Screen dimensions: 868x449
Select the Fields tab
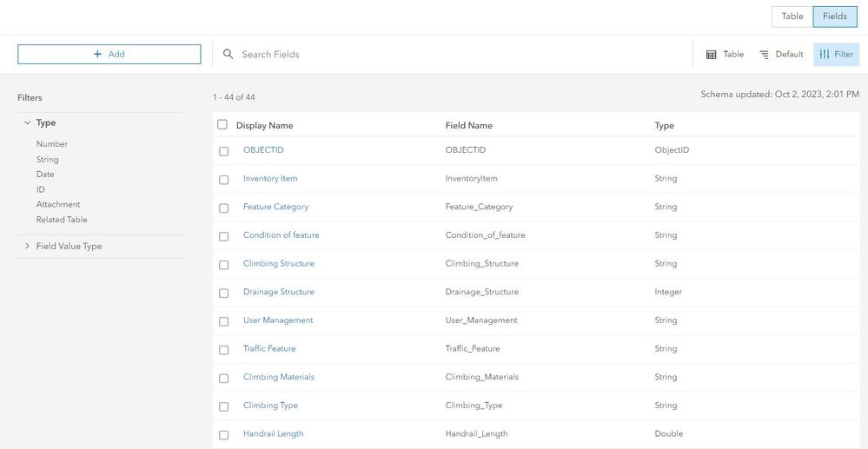pos(834,17)
